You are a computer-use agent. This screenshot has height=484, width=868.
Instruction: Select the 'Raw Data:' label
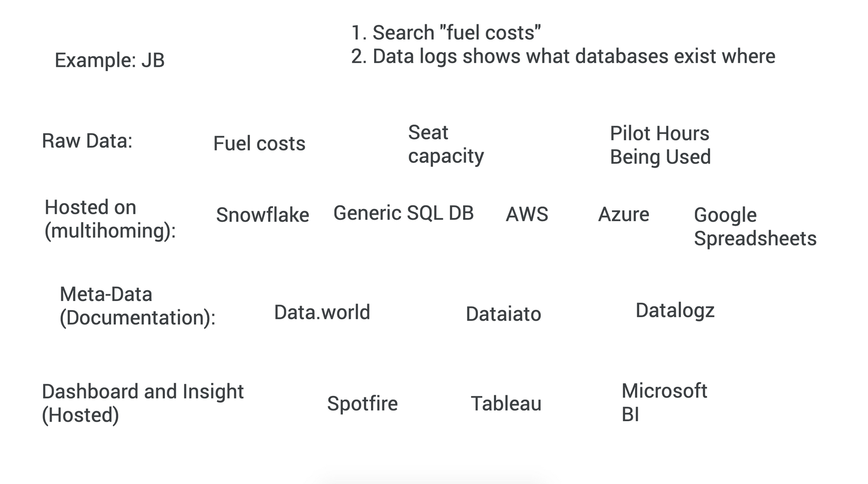click(87, 141)
